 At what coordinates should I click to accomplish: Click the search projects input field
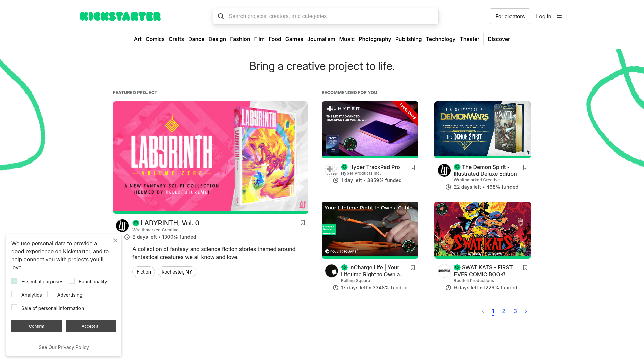[325, 16]
